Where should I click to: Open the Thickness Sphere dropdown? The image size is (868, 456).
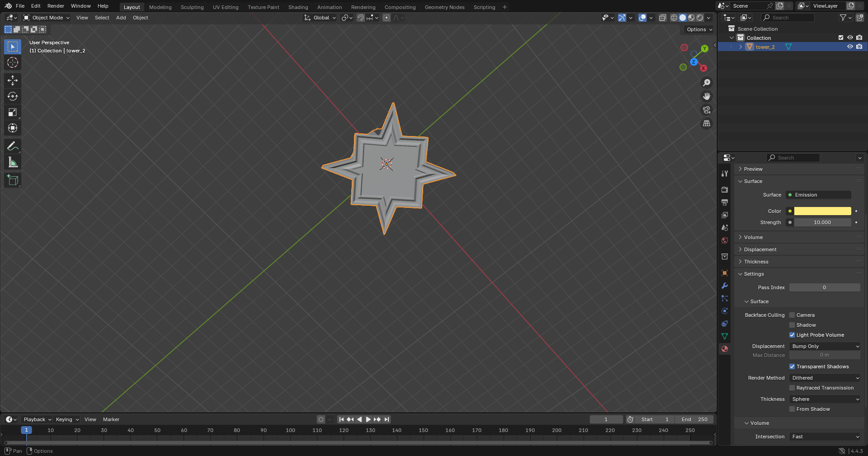click(x=825, y=399)
